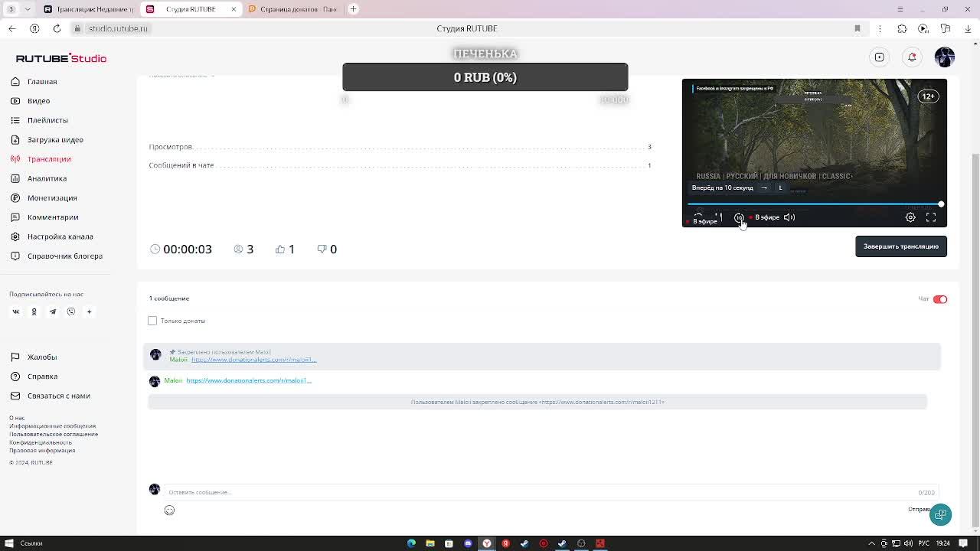
Task: Switch to the Трансляции: Недавние browser tab
Action: point(88,9)
